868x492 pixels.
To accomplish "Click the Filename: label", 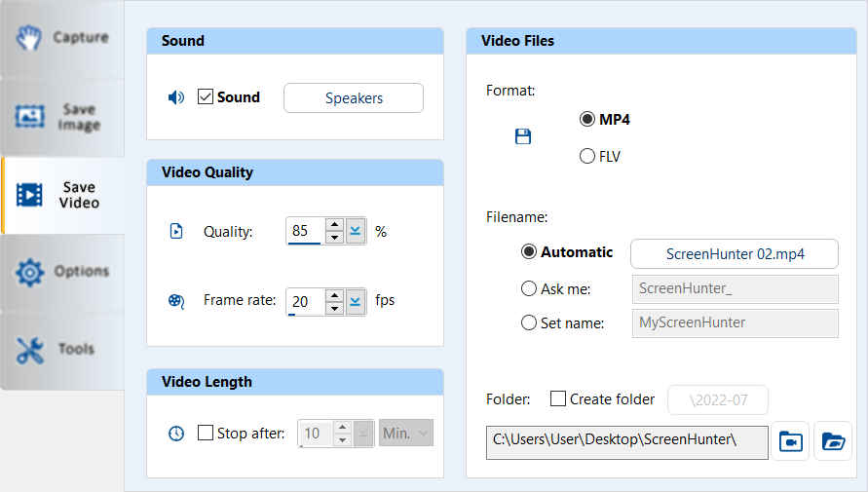I will [x=516, y=217].
